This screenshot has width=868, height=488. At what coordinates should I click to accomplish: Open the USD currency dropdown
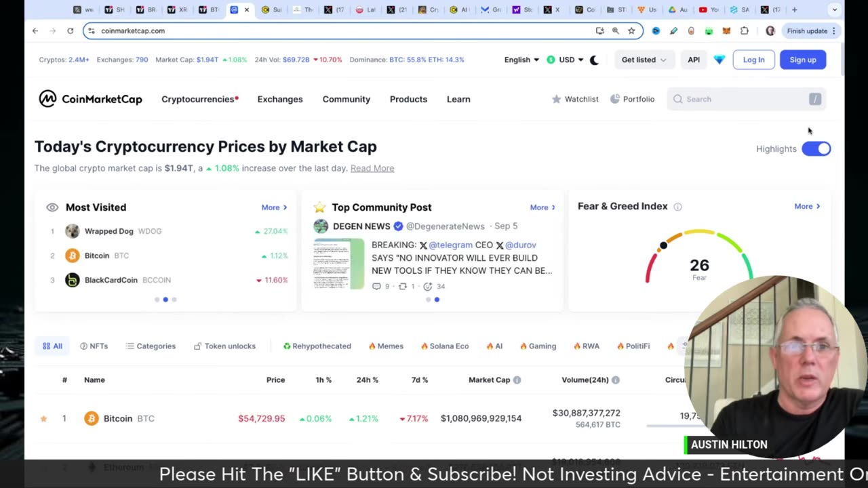(565, 60)
